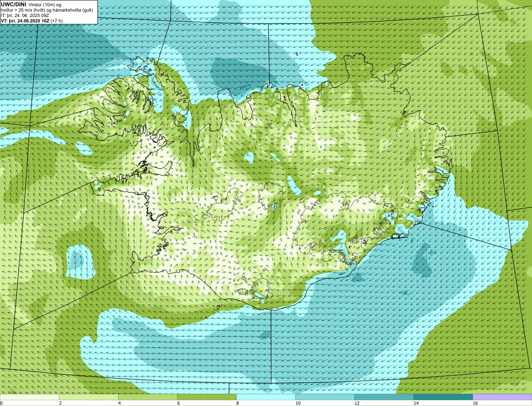Click the 0–2 m/s pale legend swatch
Image resolution: width=532 pixels, height=406 pixels.
tap(30, 397)
